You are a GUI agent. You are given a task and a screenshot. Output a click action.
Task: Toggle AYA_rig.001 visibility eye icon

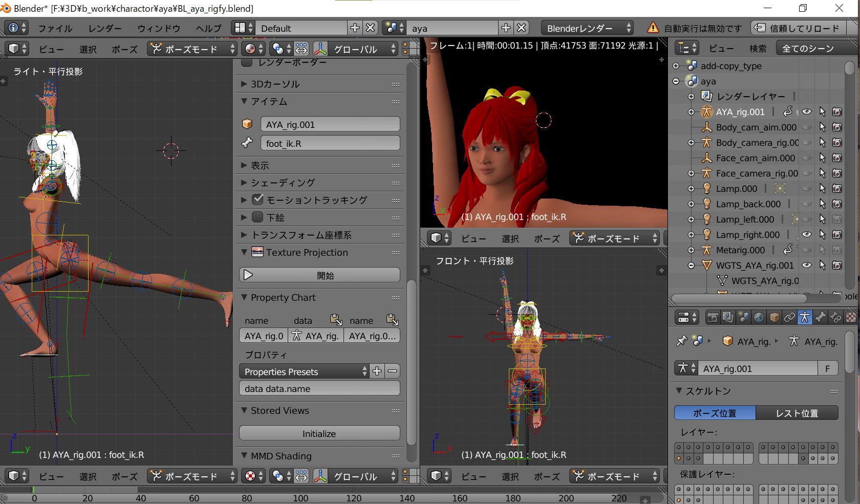[807, 112]
